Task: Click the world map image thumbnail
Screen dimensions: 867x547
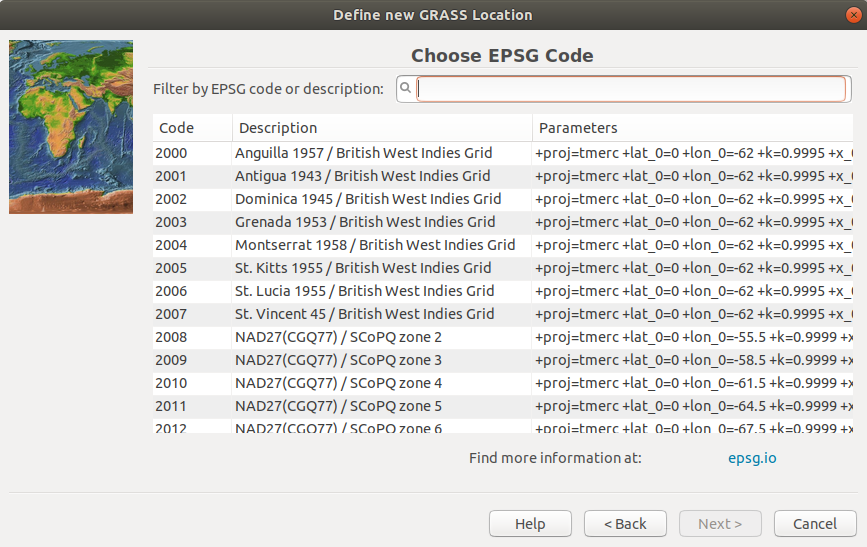Action: click(71, 127)
